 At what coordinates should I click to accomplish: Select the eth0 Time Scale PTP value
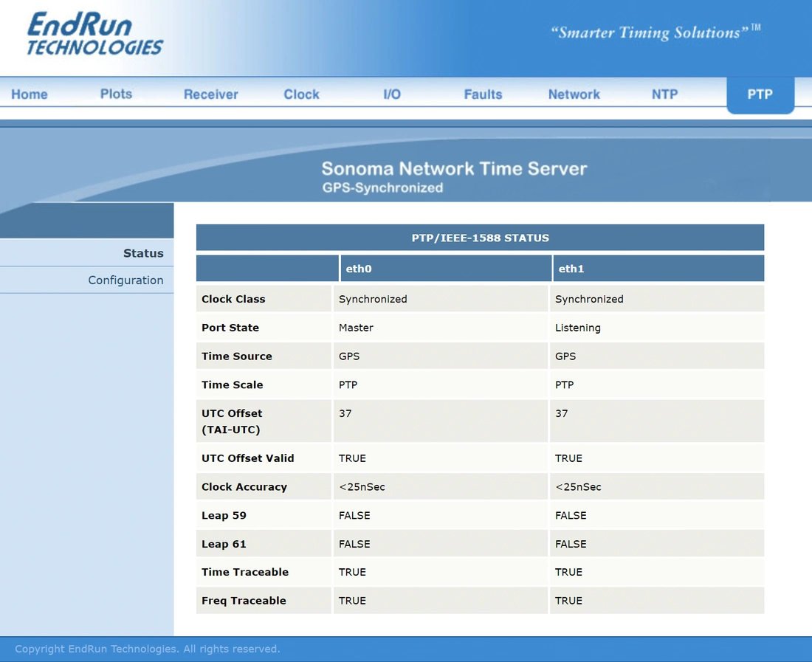348,385
